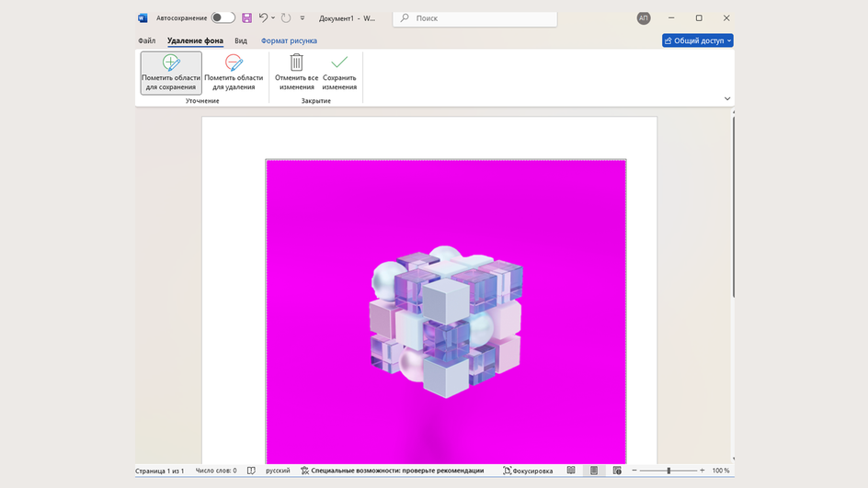Click the purple Save diskette icon
Image resolution: width=868 pixels, height=488 pixels.
(246, 18)
